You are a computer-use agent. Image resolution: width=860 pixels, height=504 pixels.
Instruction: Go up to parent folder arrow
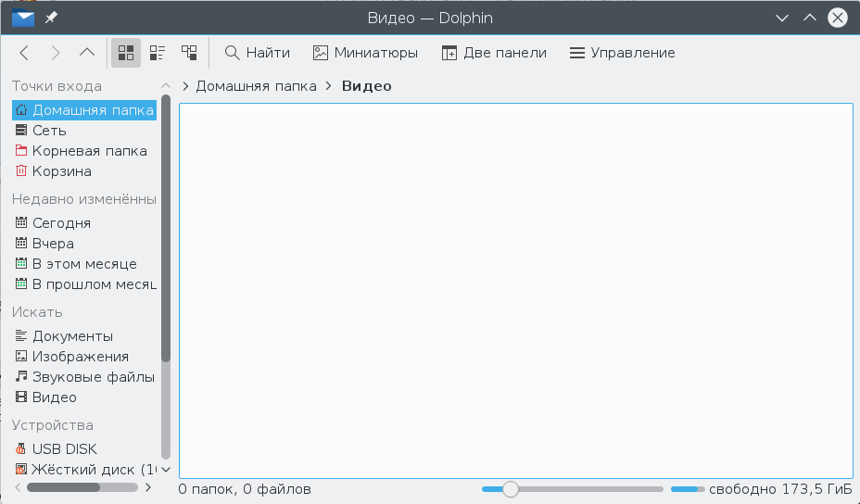[87, 53]
